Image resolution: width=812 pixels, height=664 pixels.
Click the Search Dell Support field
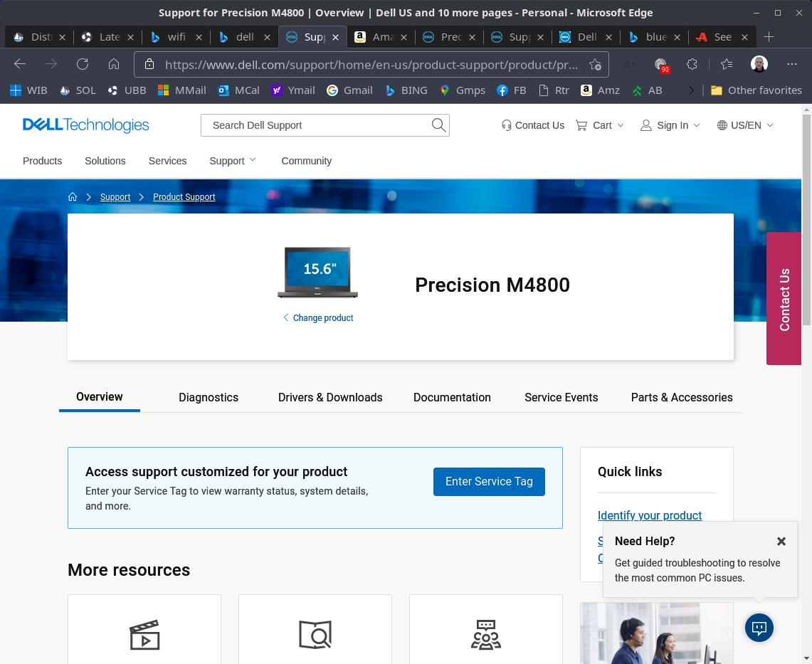pyautogui.click(x=317, y=125)
